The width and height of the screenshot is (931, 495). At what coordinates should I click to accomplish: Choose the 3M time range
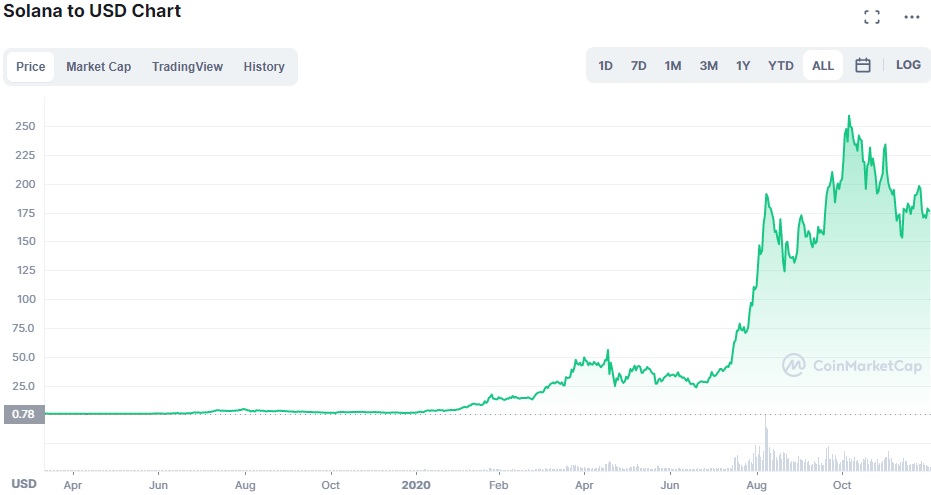(x=708, y=65)
